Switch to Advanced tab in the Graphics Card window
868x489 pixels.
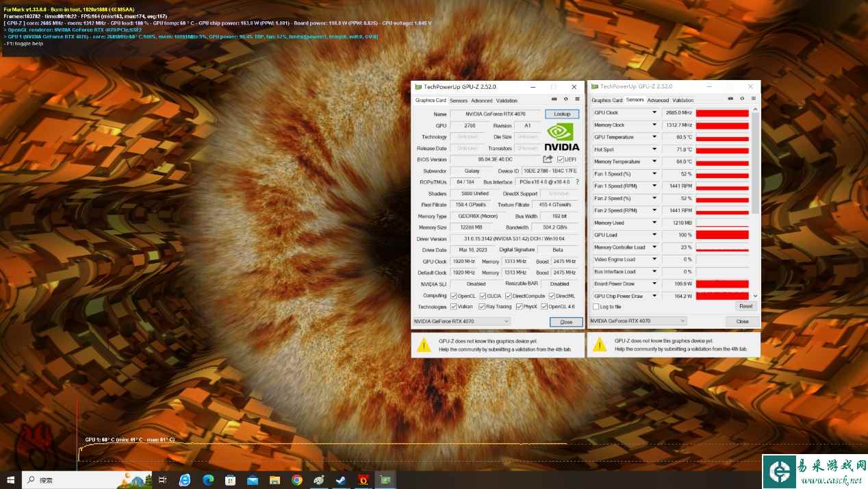482,101
